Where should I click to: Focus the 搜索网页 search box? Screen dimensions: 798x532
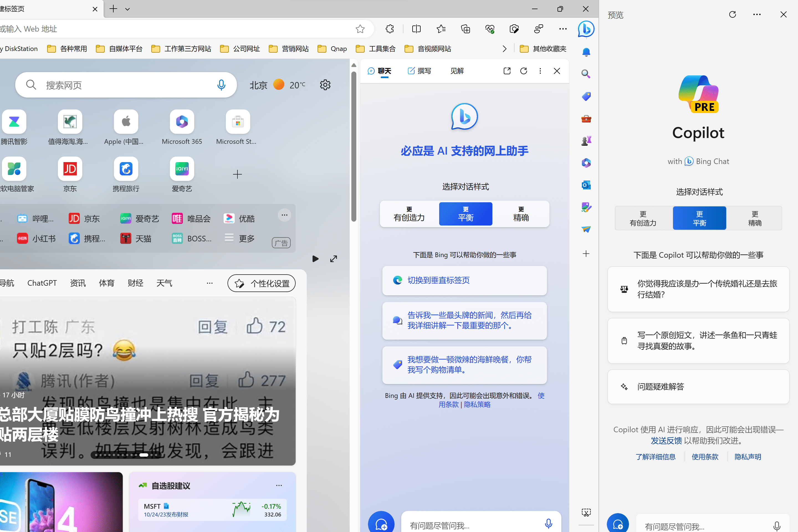[x=126, y=85]
